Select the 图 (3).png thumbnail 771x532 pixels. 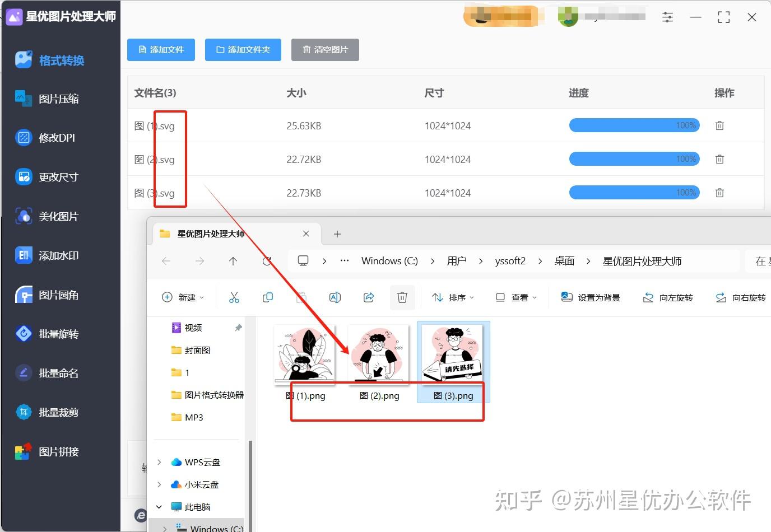tap(453, 354)
